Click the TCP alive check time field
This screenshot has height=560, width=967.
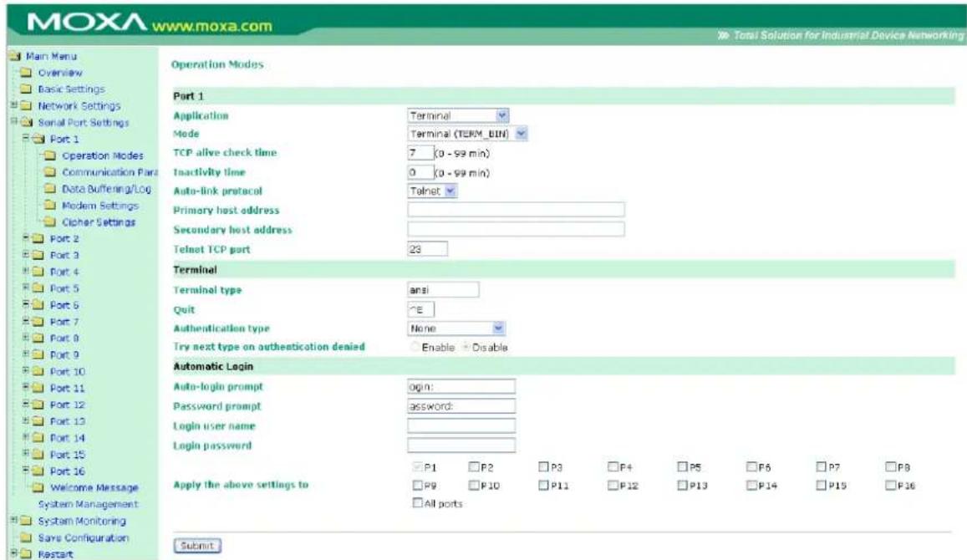coord(420,153)
